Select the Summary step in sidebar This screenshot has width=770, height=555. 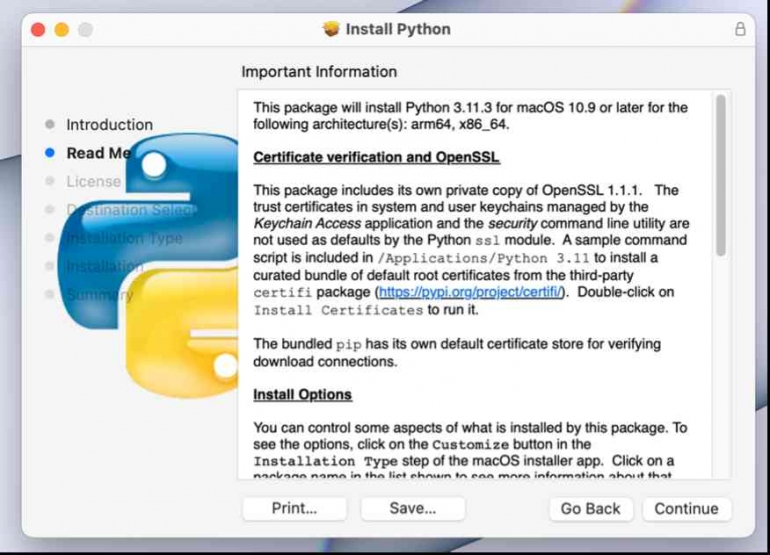pos(99,294)
